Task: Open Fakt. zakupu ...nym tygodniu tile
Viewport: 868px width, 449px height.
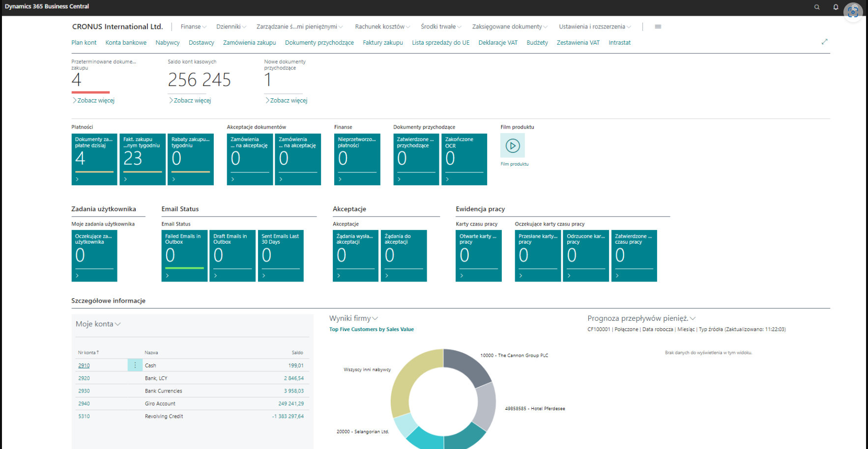Action: (143, 159)
